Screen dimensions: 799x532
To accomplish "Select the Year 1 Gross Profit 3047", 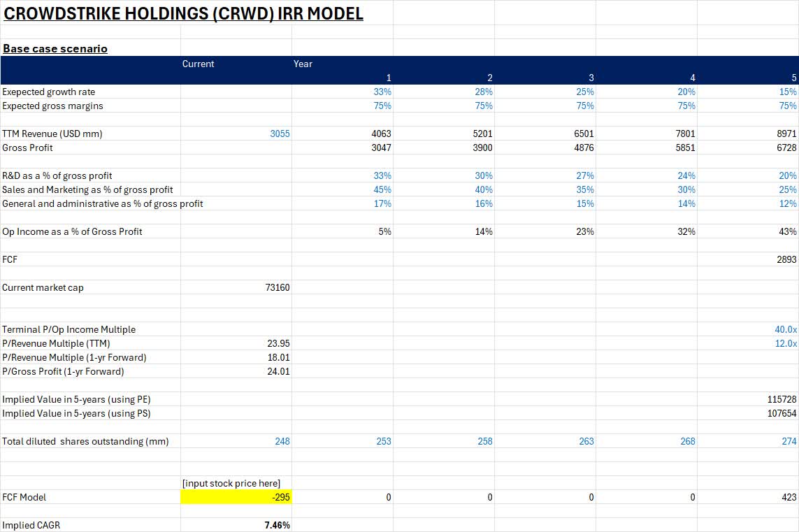I will point(381,148).
